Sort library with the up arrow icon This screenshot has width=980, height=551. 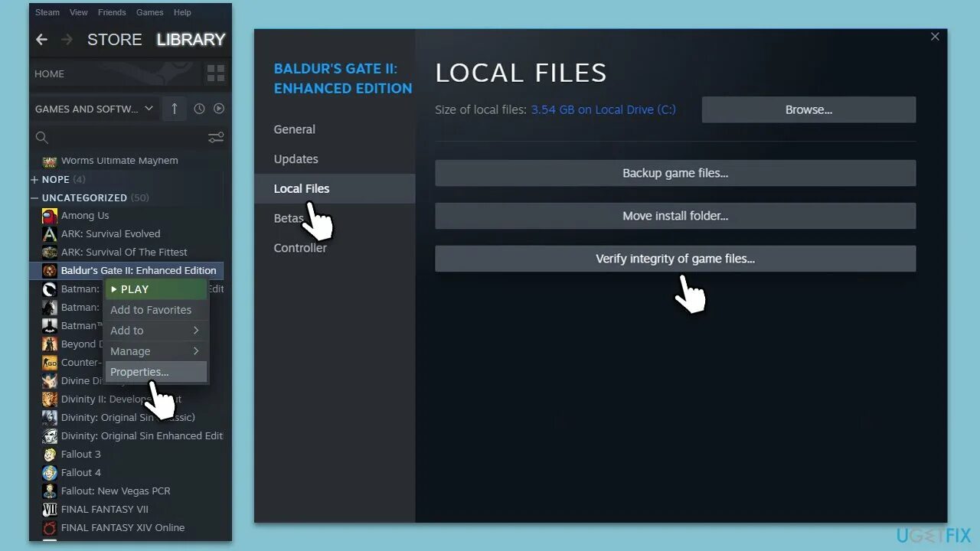point(175,109)
